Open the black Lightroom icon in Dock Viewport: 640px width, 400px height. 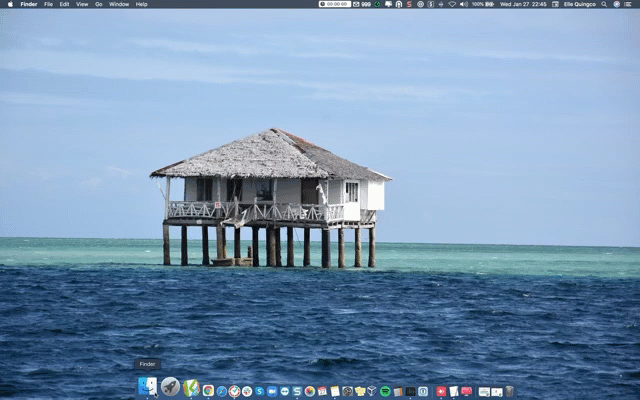point(411,391)
